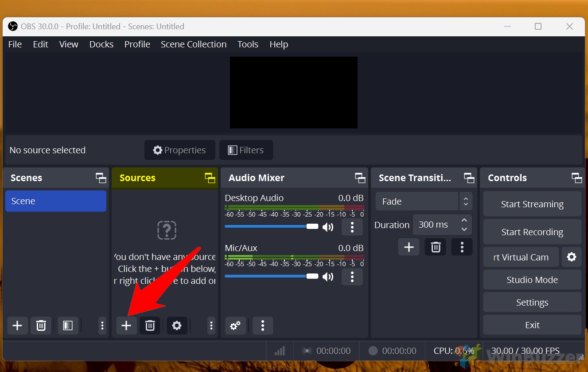Remove scene transition with trash icon
This screenshot has width=588, height=372.
[x=436, y=247]
